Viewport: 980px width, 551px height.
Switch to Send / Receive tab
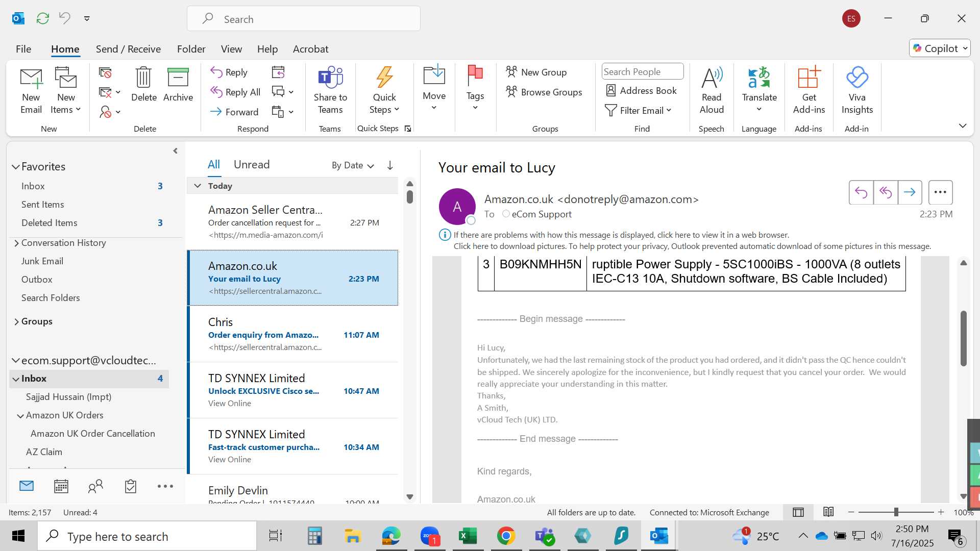point(128,49)
